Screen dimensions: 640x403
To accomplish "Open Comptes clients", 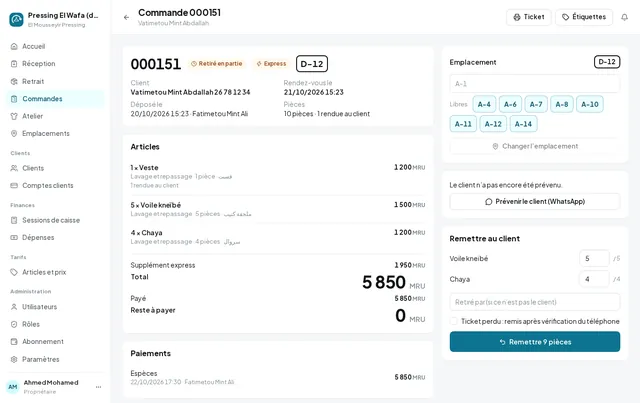I will pos(55,185).
